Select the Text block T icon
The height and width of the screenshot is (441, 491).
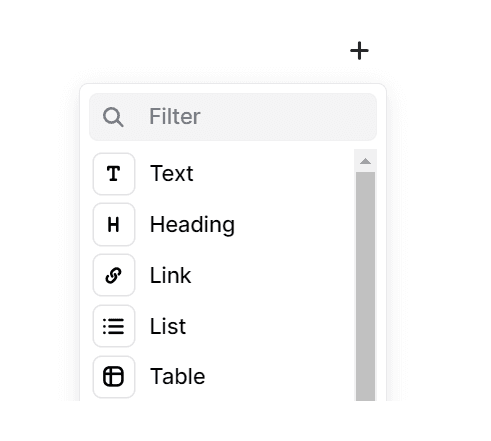click(114, 174)
